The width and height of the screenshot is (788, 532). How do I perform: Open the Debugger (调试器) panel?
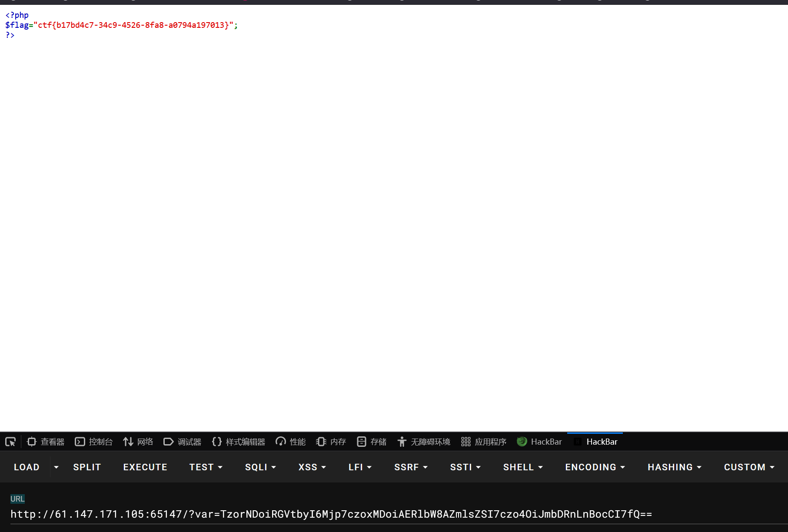(x=183, y=442)
